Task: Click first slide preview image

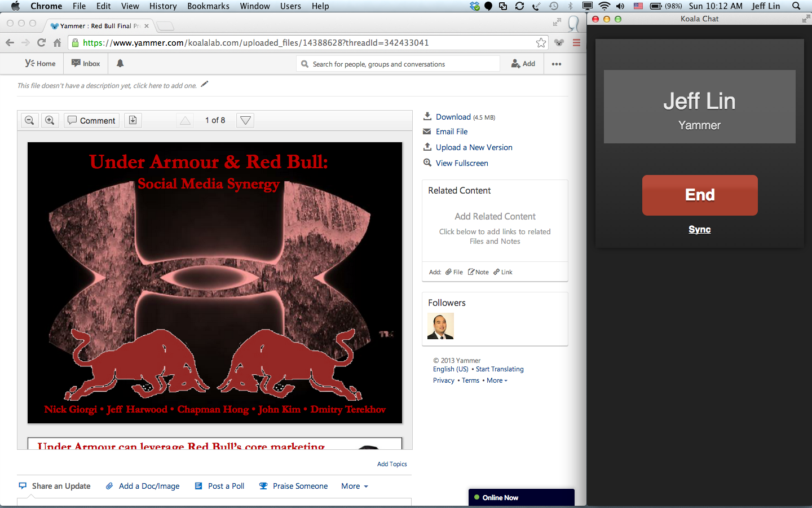Action: [x=215, y=283]
